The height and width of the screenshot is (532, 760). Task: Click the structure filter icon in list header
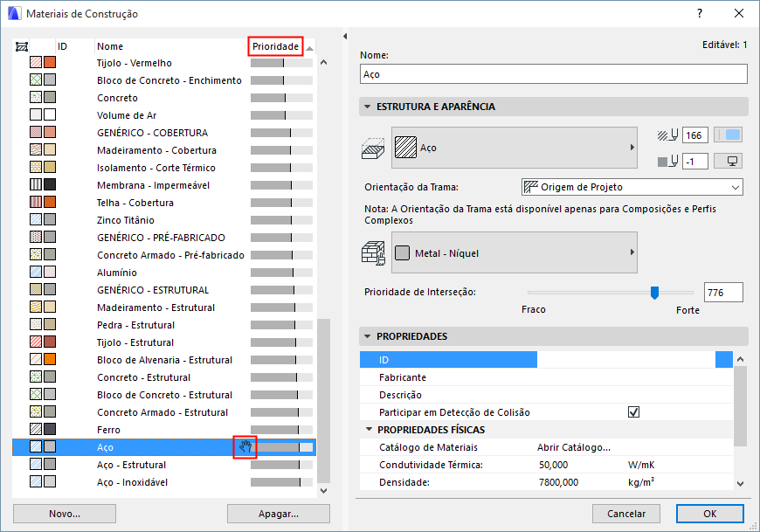click(x=22, y=46)
